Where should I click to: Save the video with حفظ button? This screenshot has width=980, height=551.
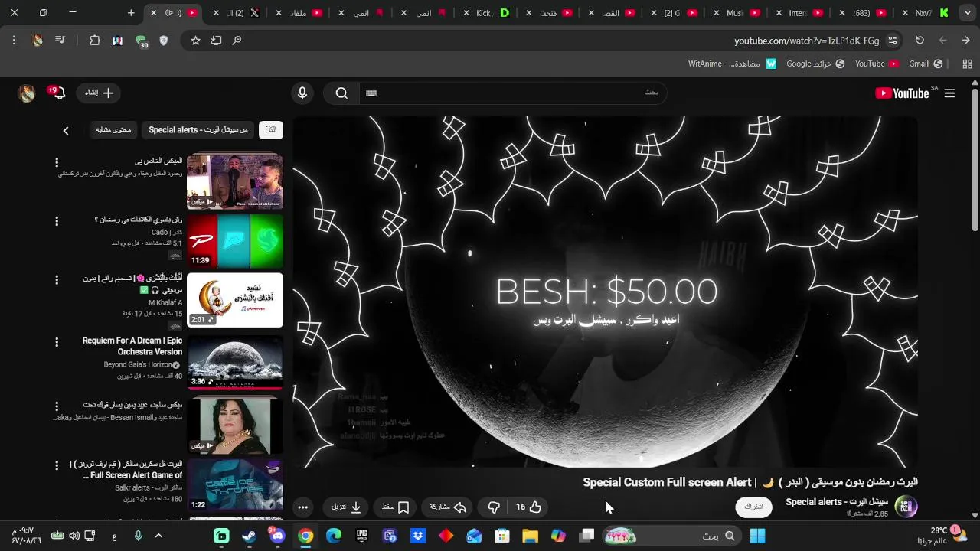click(x=395, y=507)
